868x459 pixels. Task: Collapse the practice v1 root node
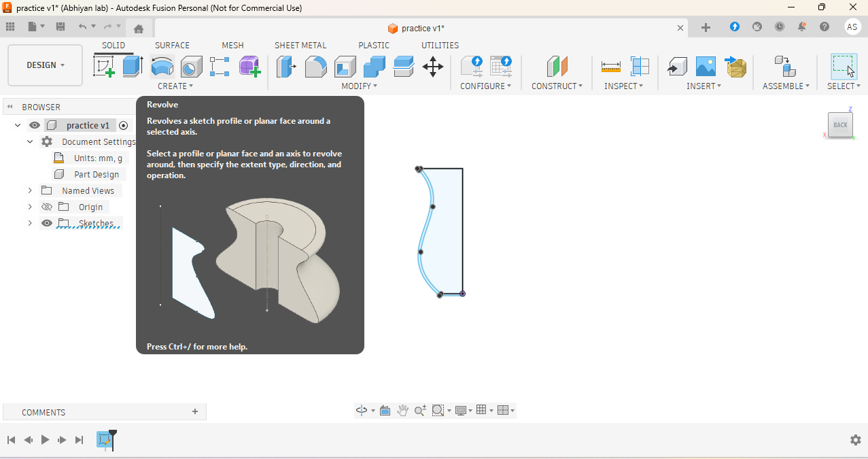pos(18,125)
